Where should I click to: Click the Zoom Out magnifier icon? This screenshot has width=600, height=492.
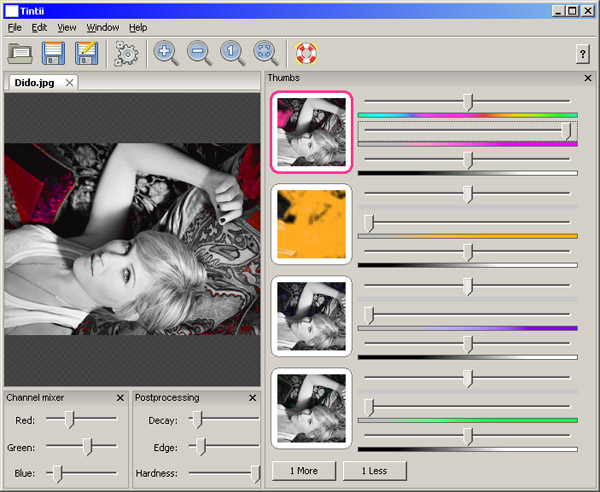click(x=199, y=54)
